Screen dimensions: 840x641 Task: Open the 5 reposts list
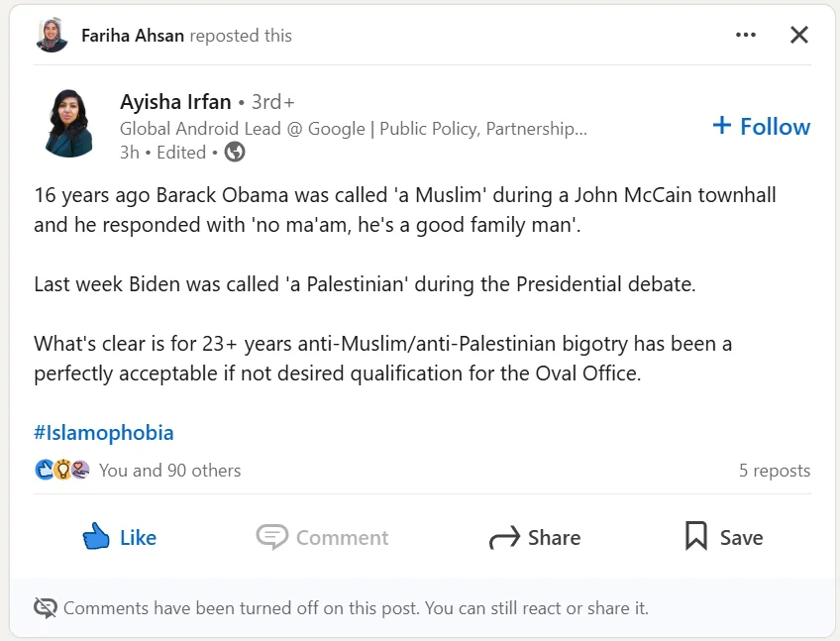pyautogui.click(x=775, y=470)
